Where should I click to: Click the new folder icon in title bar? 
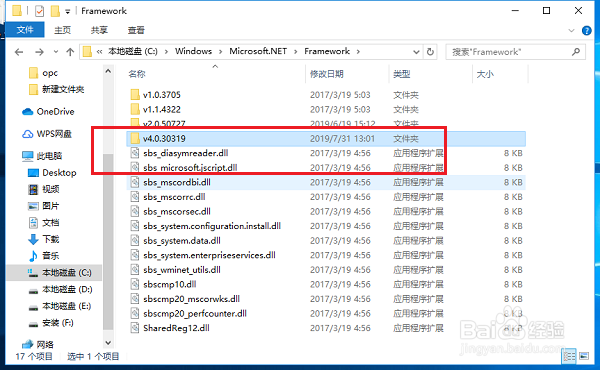click(55, 11)
